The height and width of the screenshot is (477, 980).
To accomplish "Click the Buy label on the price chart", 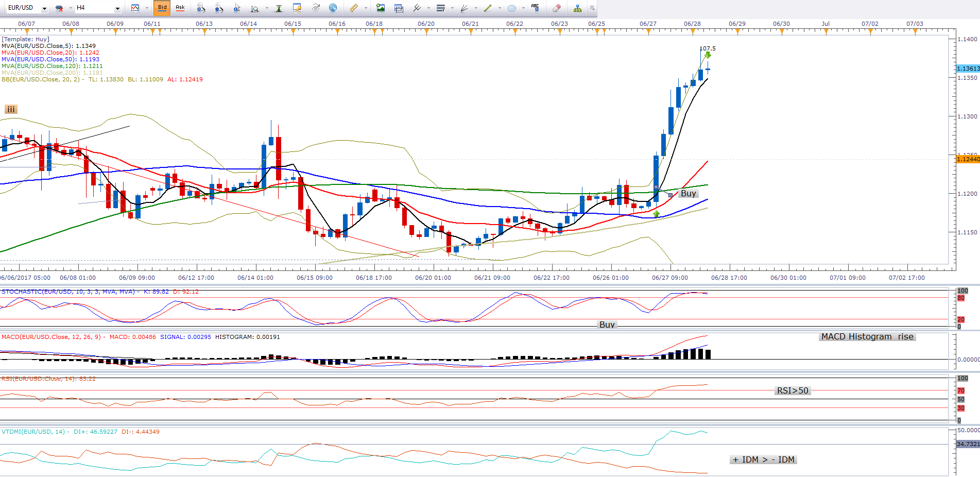I will coord(688,193).
